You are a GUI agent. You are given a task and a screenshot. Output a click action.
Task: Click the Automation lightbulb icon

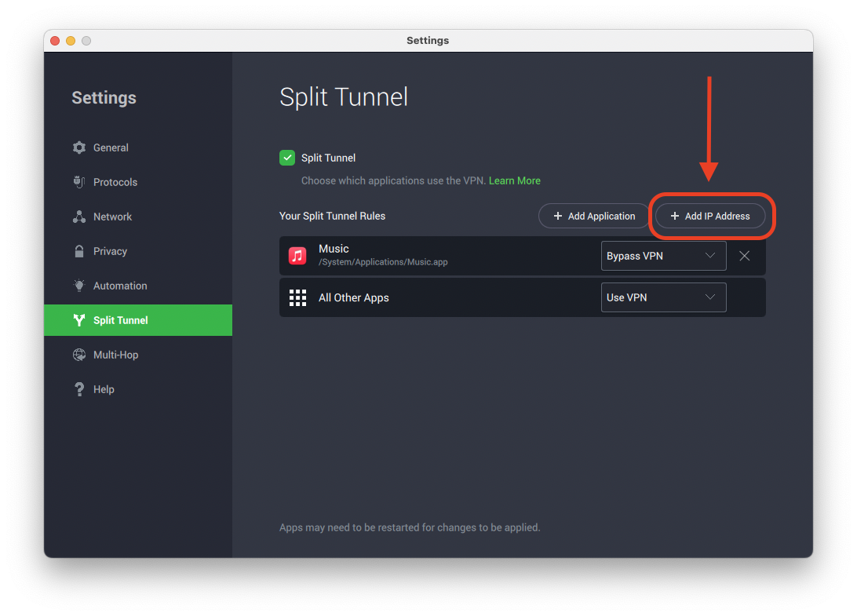pyautogui.click(x=79, y=286)
